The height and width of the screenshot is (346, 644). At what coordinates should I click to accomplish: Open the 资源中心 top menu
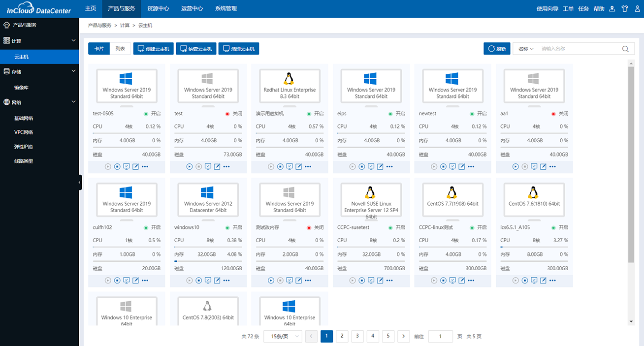[158, 9]
